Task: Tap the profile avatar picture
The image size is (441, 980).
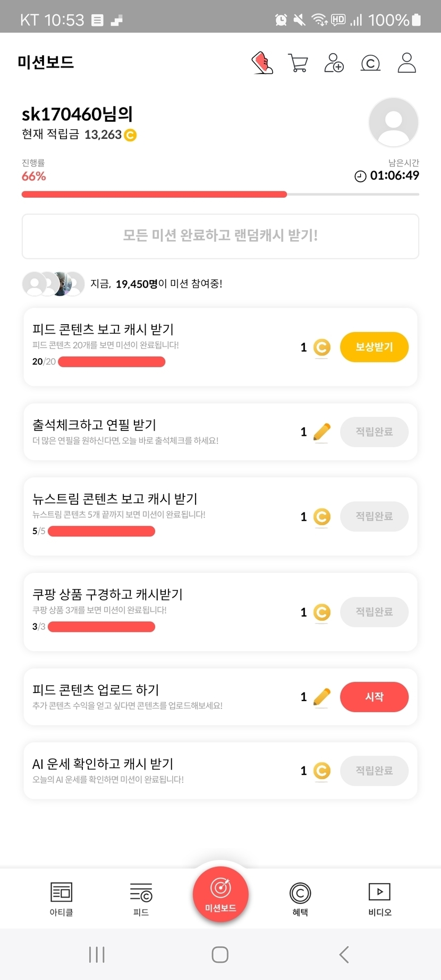Action: click(393, 122)
